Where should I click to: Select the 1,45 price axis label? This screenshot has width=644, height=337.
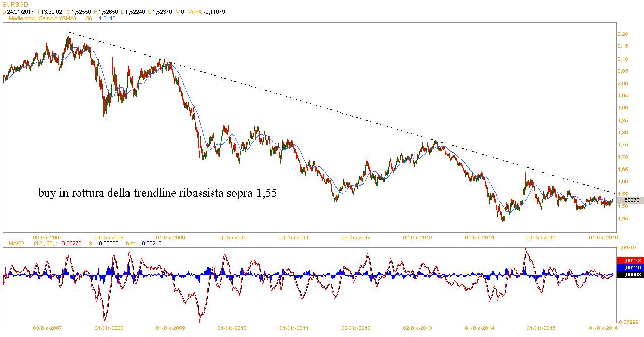click(x=622, y=218)
